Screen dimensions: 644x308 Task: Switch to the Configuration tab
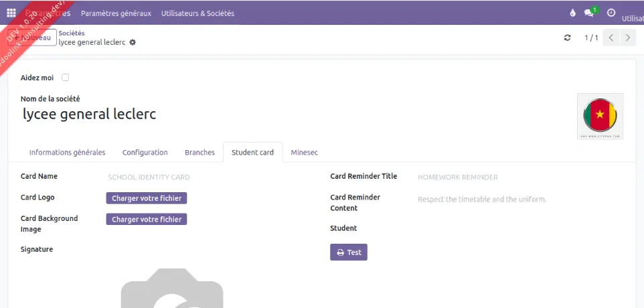[x=145, y=153]
